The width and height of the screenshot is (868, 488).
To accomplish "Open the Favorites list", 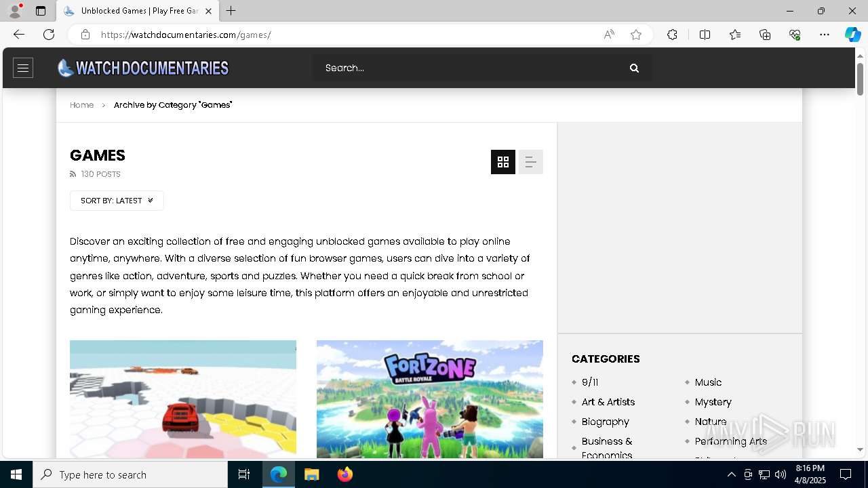I will pyautogui.click(x=735, y=35).
